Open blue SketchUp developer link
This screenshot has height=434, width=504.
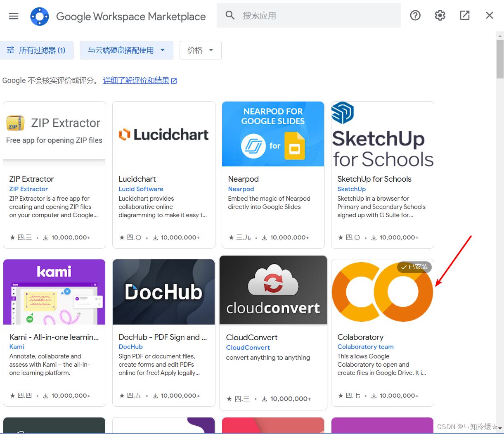click(x=352, y=189)
